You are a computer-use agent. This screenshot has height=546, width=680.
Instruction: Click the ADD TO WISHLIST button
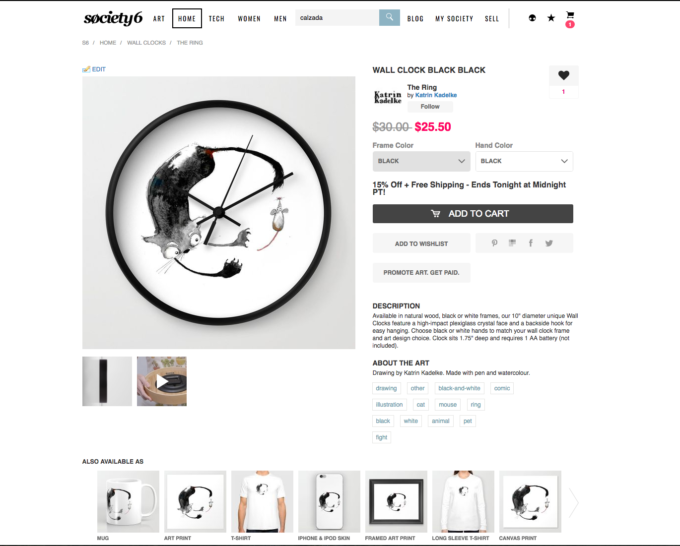pyautogui.click(x=421, y=243)
